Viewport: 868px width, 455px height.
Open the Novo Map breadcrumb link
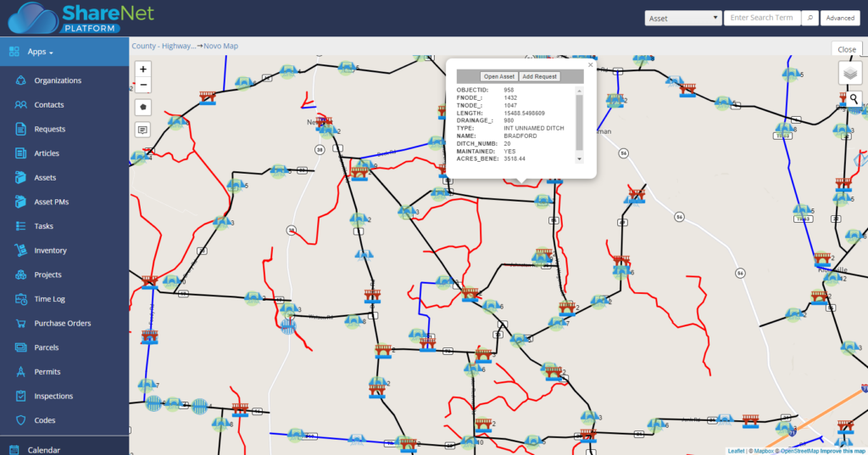(x=220, y=46)
